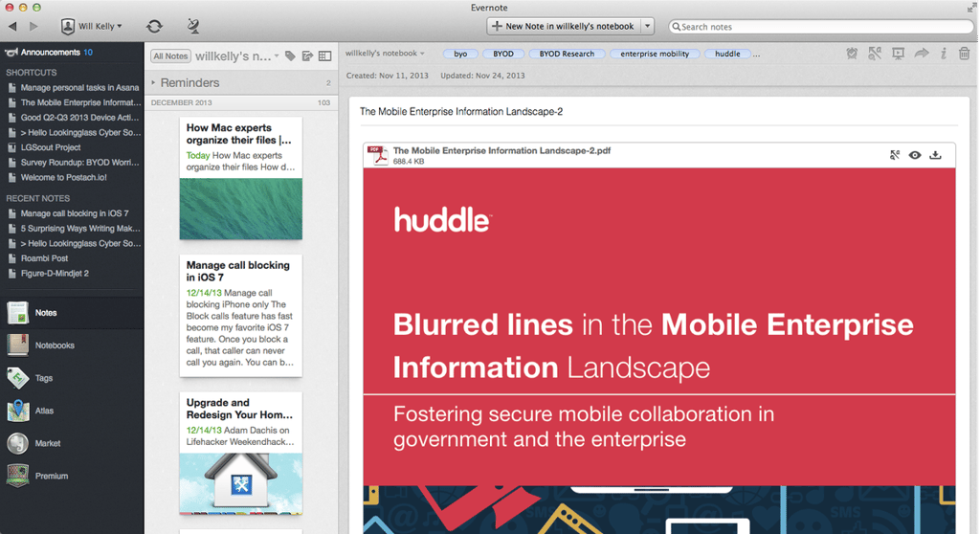Image resolution: width=980 pixels, height=534 pixels.
Task: Click the Updated: Nov 24, 2013 date
Action: (x=482, y=76)
